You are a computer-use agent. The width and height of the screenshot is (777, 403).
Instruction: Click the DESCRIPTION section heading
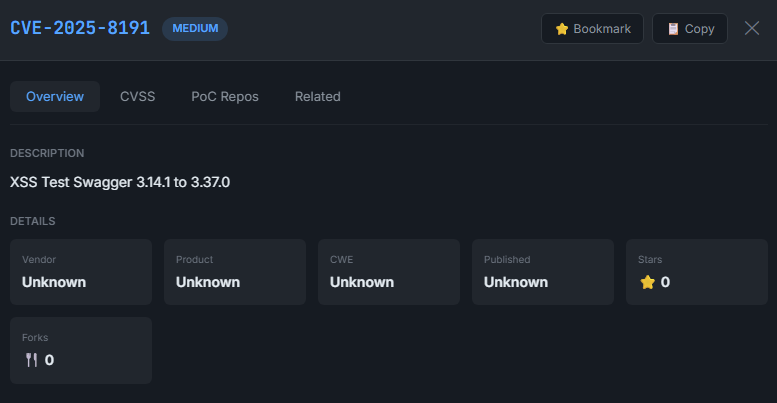click(x=47, y=153)
